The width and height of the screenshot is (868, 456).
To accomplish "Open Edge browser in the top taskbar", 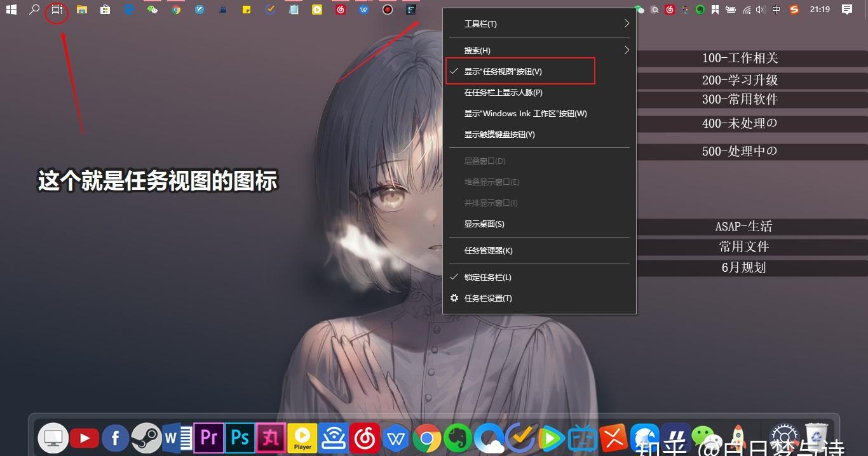I will pos(129,10).
